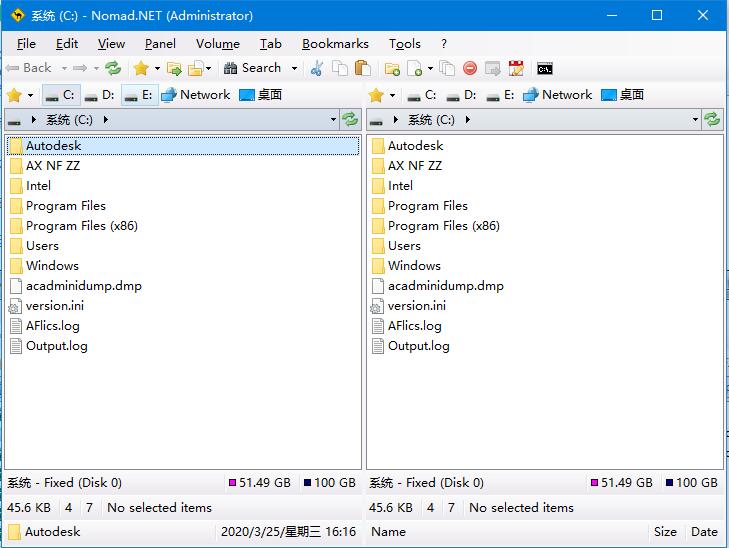Viewport: 729px width, 548px height.
Task: Expand the New File dropdown arrow
Action: tap(430, 69)
